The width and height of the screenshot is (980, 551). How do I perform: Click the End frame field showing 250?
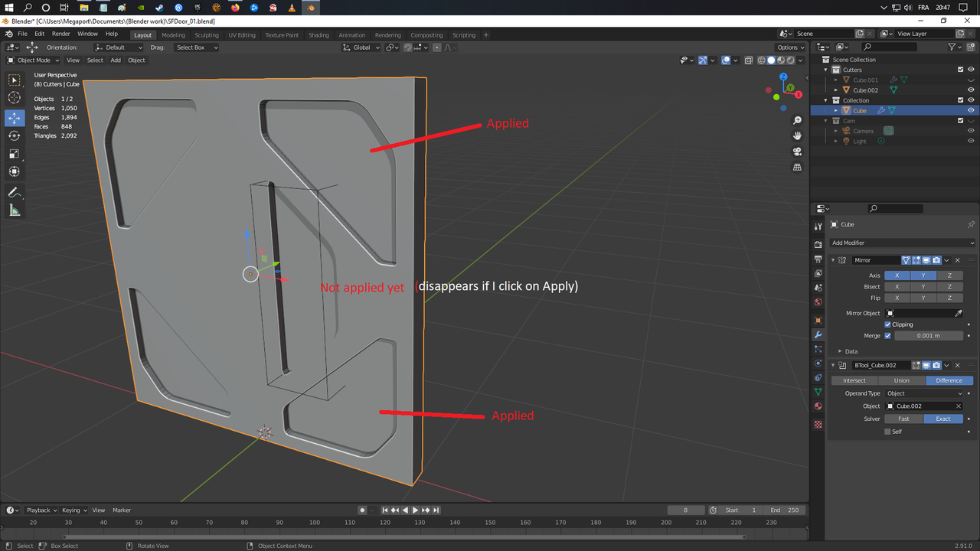[785, 510]
